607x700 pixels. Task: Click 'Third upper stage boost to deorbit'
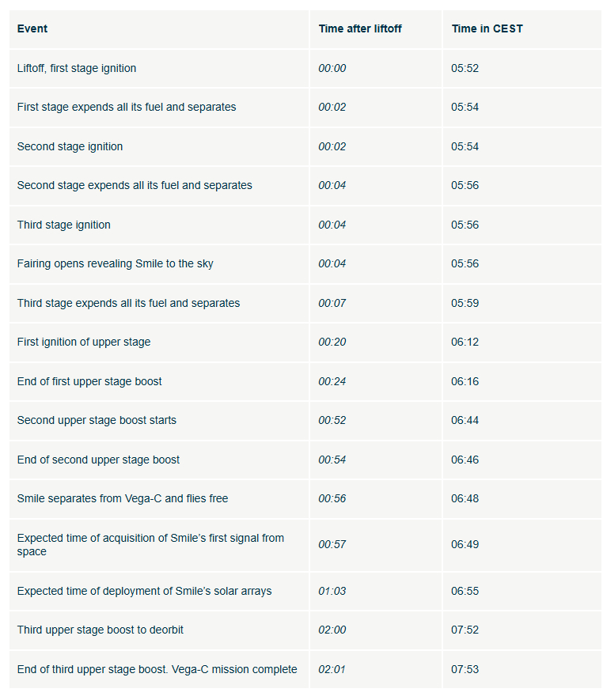pos(100,630)
